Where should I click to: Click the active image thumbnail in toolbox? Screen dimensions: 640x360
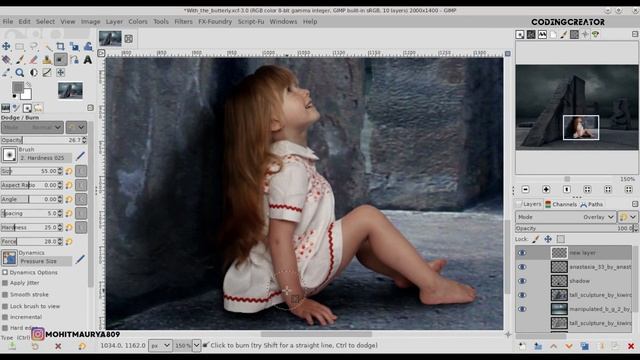70,90
